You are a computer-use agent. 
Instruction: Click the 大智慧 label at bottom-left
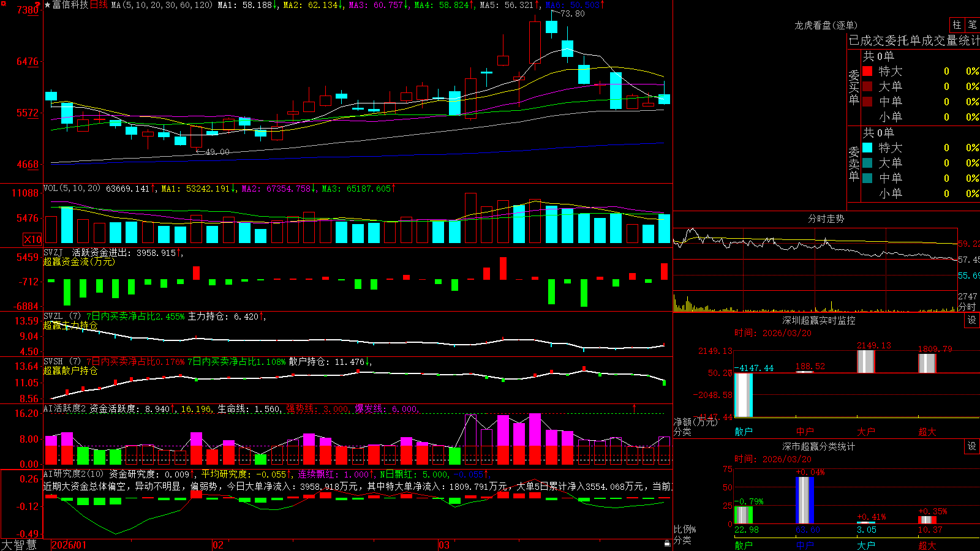click(19, 545)
